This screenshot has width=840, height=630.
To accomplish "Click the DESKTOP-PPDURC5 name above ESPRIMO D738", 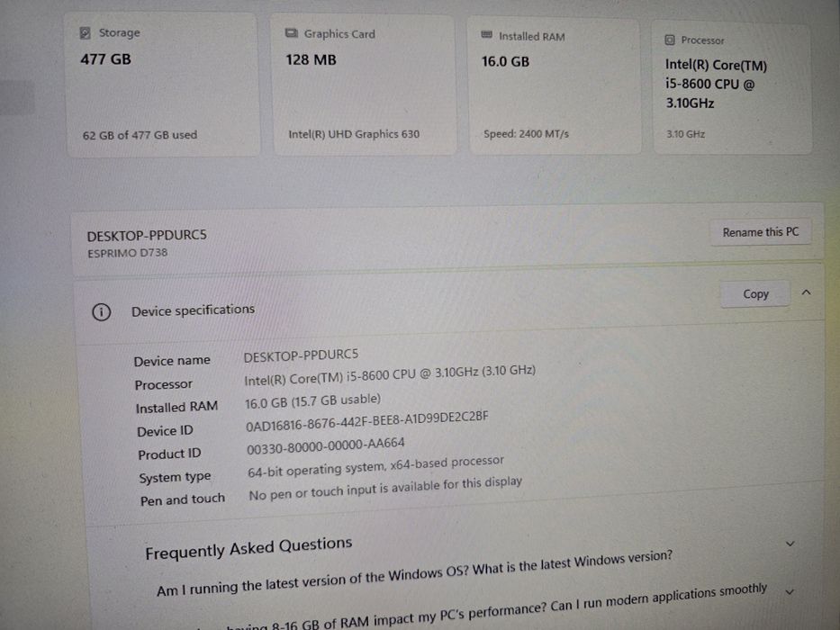I will click(147, 236).
